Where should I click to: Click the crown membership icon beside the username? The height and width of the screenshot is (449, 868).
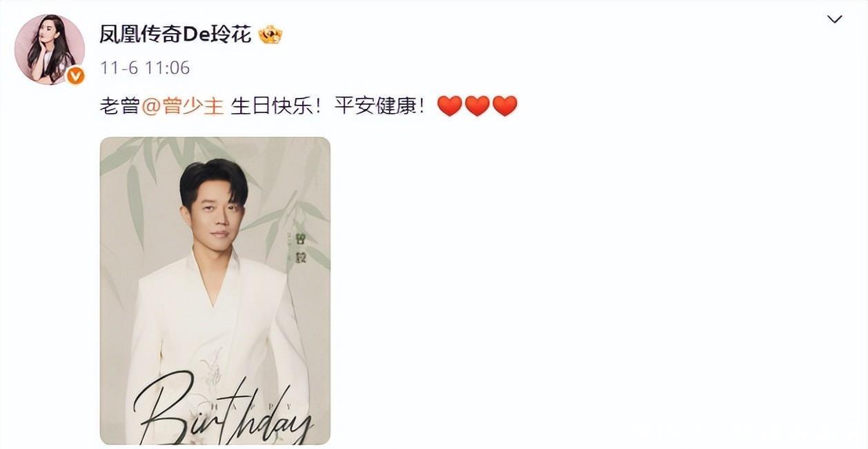[x=270, y=34]
